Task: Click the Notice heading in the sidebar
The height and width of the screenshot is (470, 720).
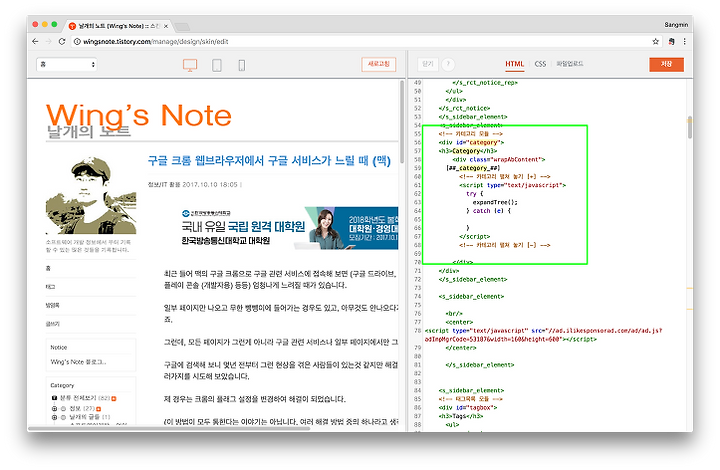Action: tap(59, 347)
